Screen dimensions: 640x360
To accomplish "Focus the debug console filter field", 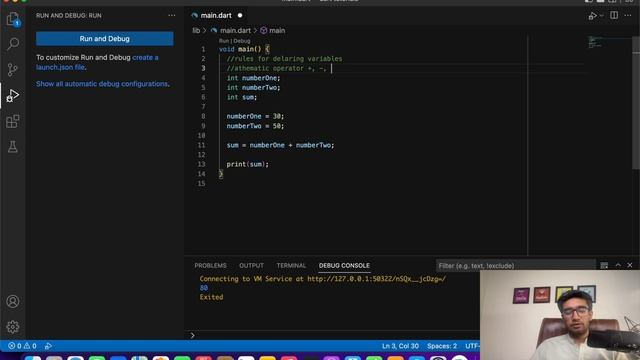I will point(515,266).
